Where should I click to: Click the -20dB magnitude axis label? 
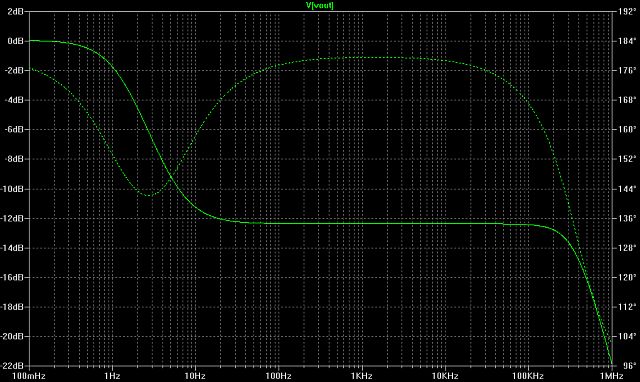pos(12,336)
